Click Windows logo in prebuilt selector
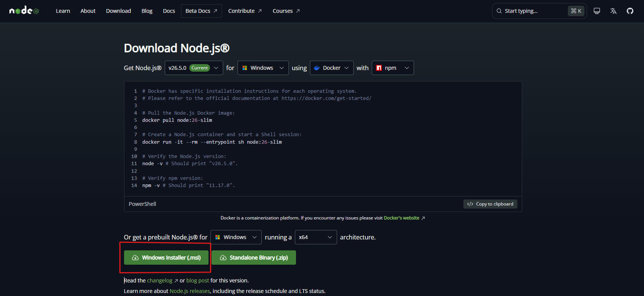This screenshot has height=296, width=644. [x=218, y=237]
